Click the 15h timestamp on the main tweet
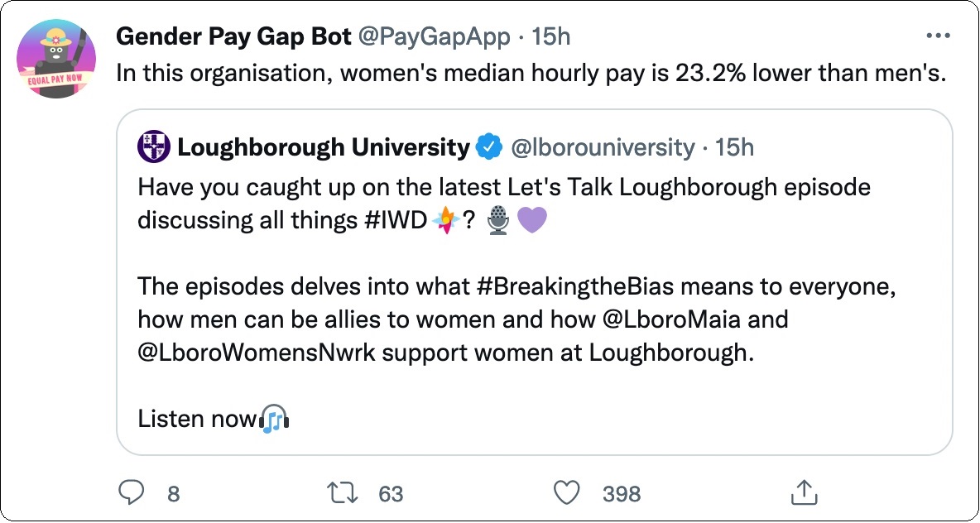Image resolution: width=980 pixels, height=523 pixels. point(552,36)
